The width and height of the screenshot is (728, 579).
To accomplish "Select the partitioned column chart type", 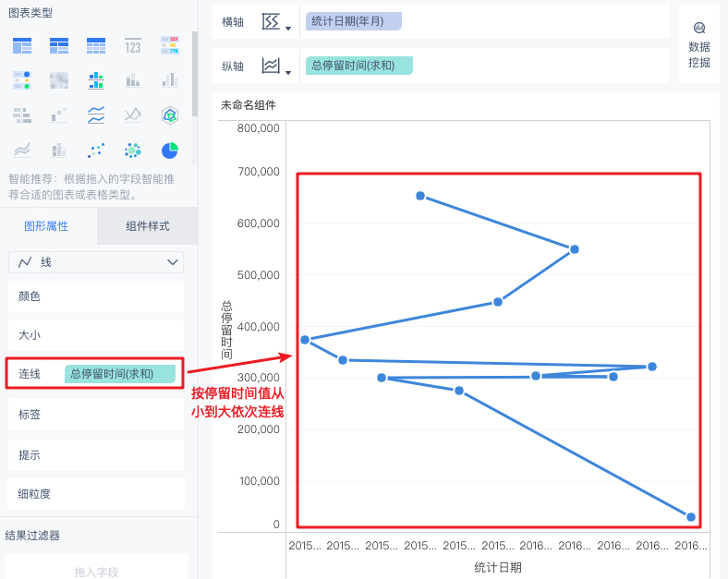I will pos(96,80).
